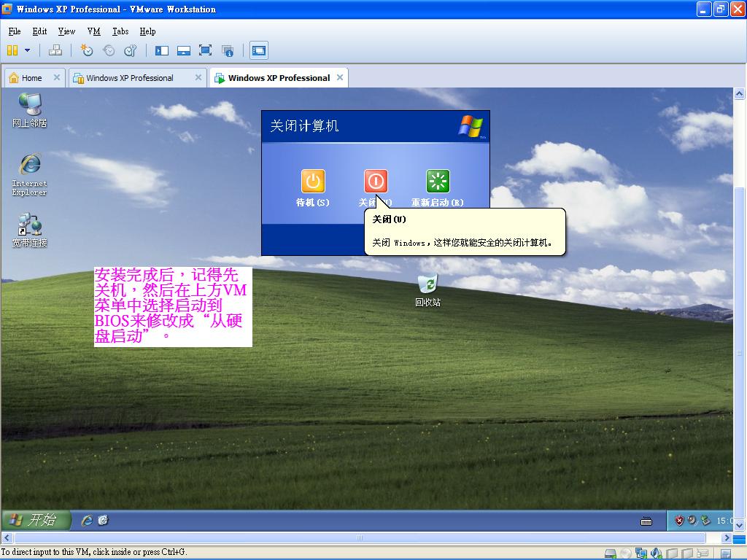Click the Unity mode toolbar icon
The width and height of the screenshot is (747, 560).
(x=228, y=50)
